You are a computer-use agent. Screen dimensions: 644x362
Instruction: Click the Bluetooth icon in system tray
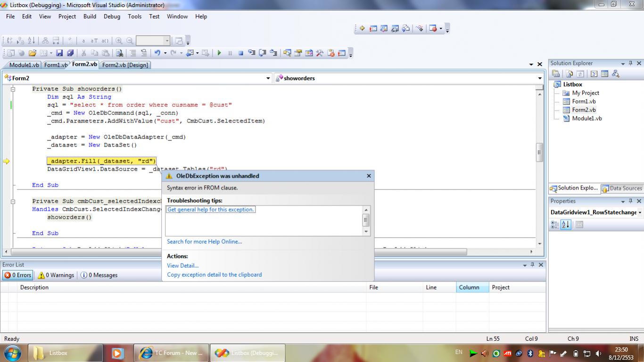pyautogui.click(x=530, y=353)
